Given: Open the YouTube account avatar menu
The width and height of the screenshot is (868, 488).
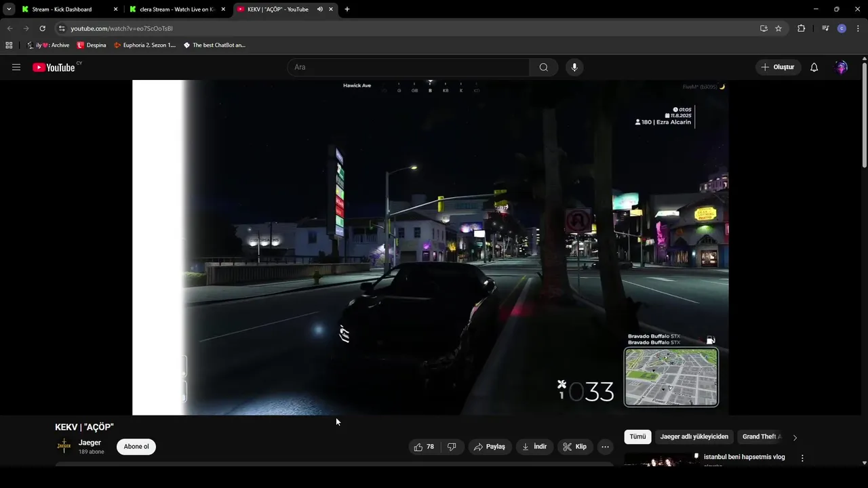Looking at the screenshot, I should coord(842,67).
